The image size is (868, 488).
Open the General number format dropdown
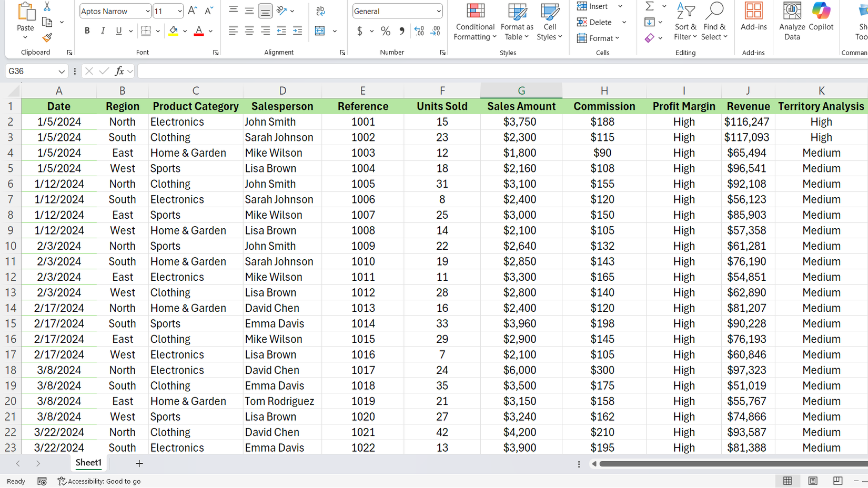438,11
